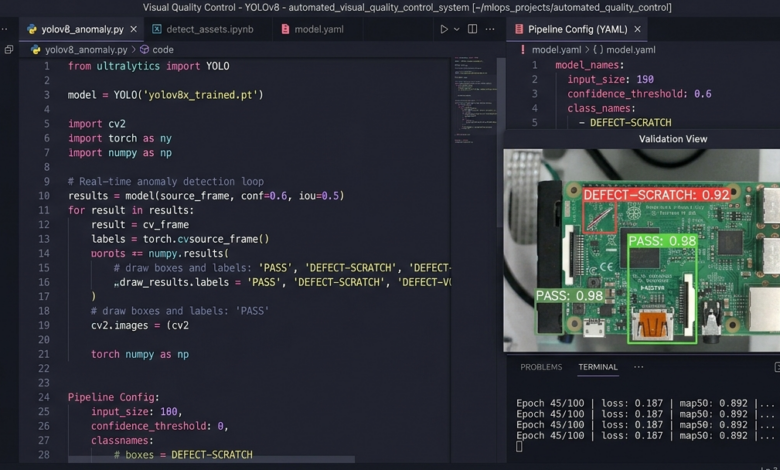Click the copy icon in left gutter
780x470 pixels.
pos(8,50)
